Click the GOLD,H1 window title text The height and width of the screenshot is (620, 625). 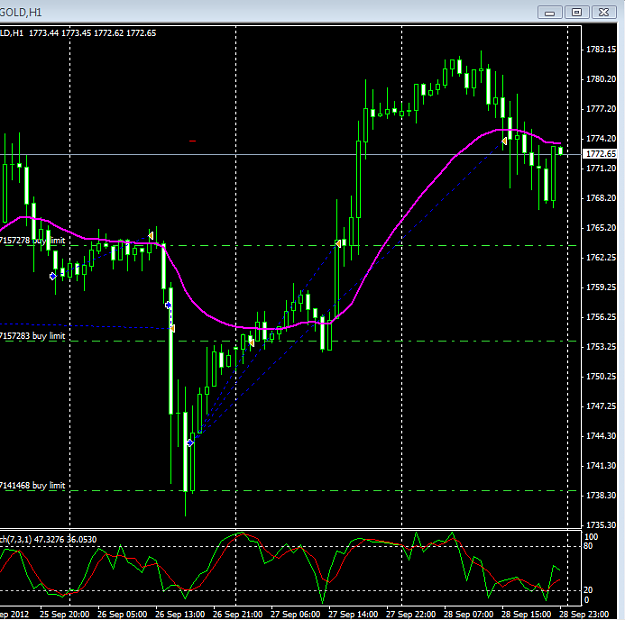pos(21,12)
